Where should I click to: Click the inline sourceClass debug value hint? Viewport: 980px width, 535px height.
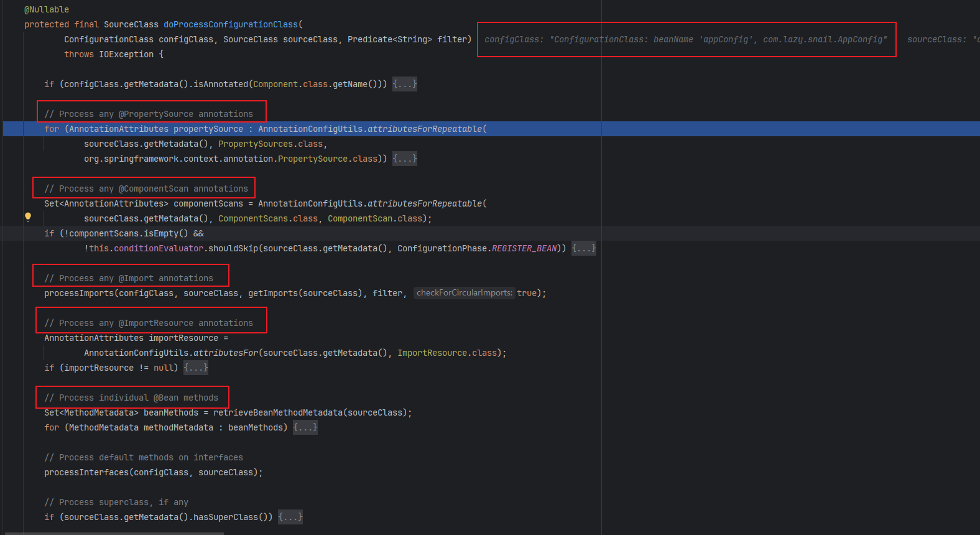click(943, 39)
